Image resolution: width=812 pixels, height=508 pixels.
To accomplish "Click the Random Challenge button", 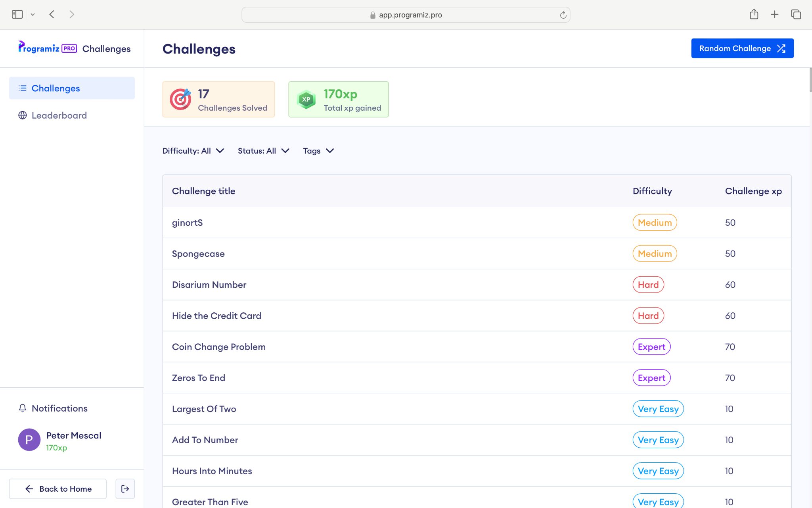I will tap(742, 48).
